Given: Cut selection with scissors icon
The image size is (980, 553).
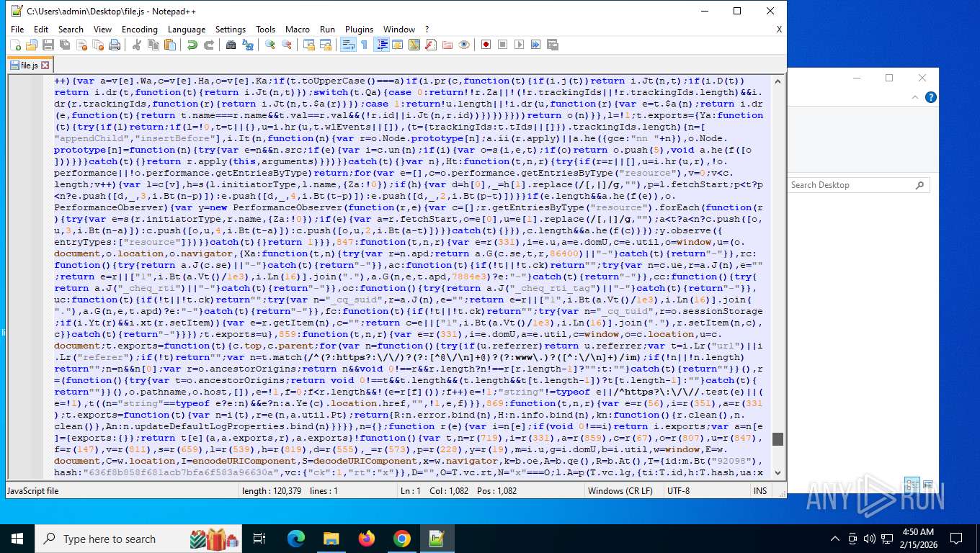Looking at the screenshot, I should coord(136,45).
